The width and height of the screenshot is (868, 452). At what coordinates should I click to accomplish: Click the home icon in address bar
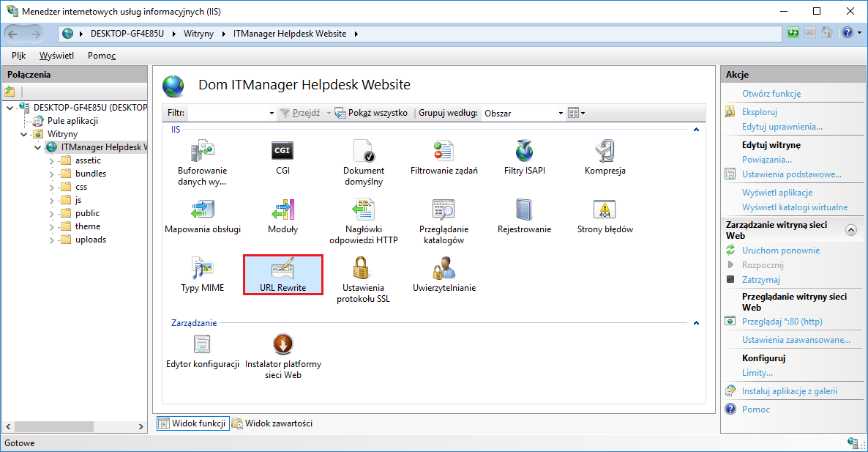pos(827,33)
